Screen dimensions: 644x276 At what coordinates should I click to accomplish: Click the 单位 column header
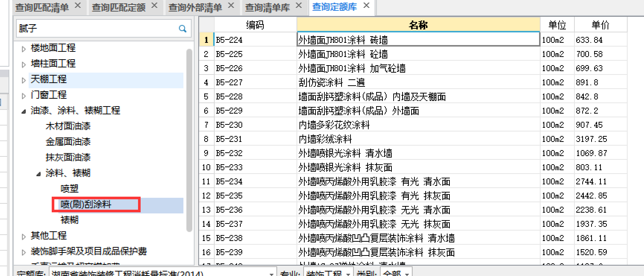[557, 25]
